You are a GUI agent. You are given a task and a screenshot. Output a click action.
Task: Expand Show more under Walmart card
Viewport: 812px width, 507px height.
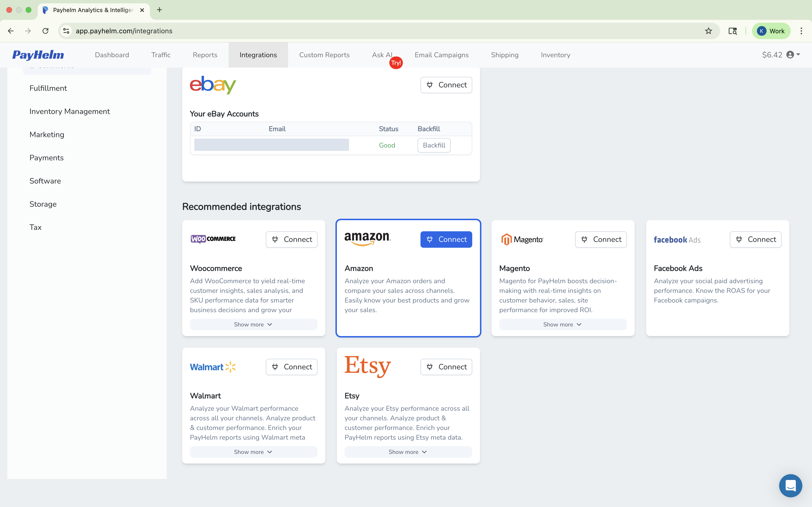coord(253,452)
